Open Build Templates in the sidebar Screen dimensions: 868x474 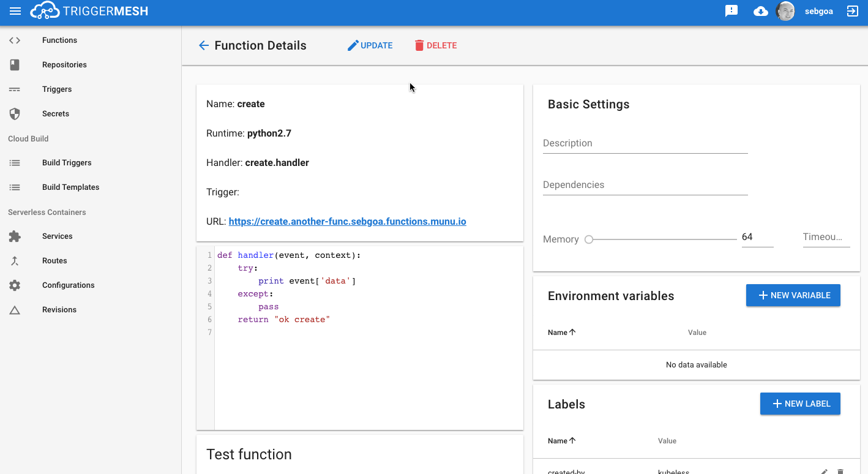pos(70,187)
